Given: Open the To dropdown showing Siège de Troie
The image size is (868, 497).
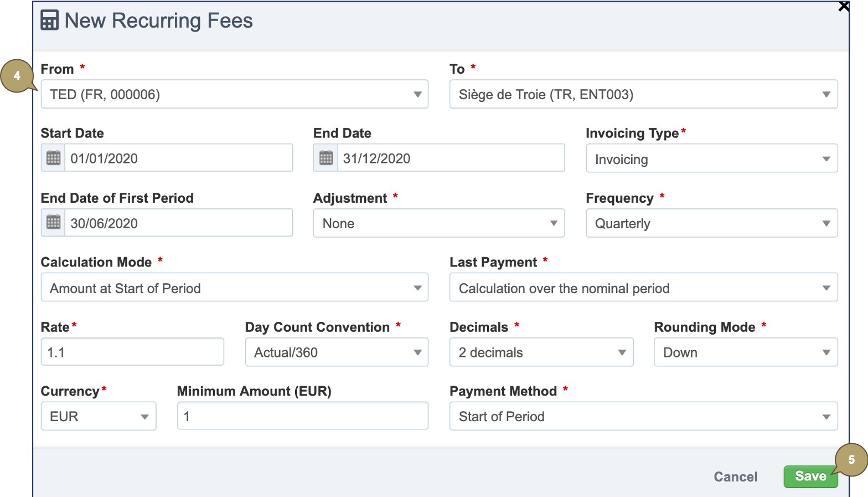Looking at the screenshot, I should 826,94.
